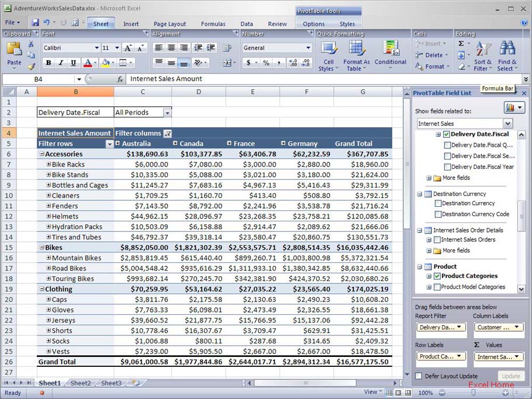The height and width of the screenshot is (399, 532).
Task: Open the Product Ca... Row Labels field button
Action: [x=440, y=356]
